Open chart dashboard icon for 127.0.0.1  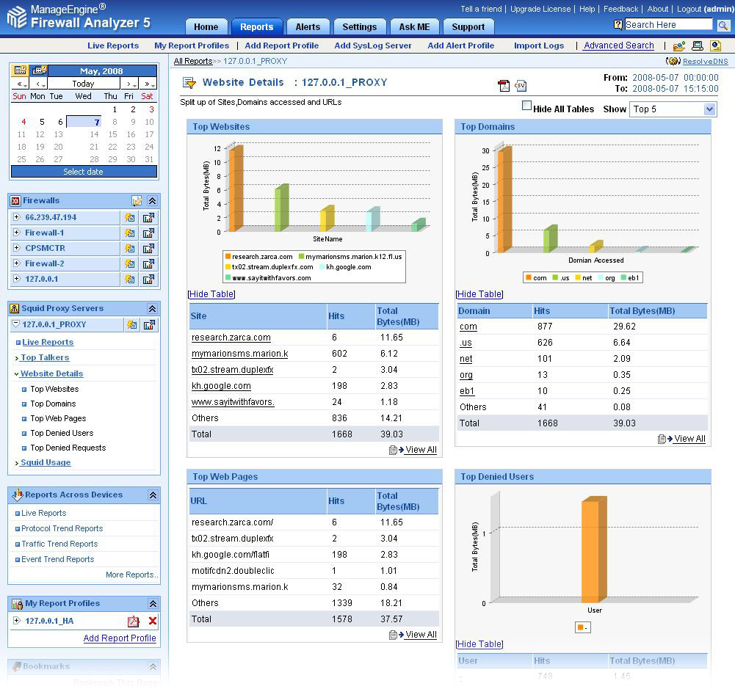pos(148,280)
